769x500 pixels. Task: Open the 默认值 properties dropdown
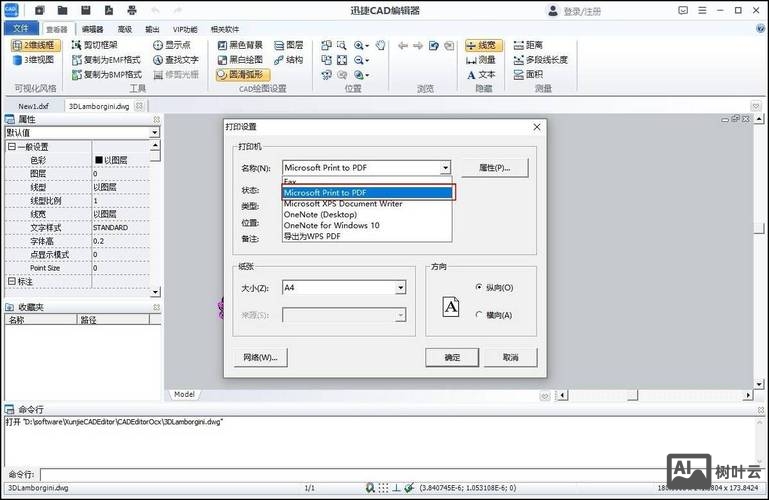(x=154, y=132)
